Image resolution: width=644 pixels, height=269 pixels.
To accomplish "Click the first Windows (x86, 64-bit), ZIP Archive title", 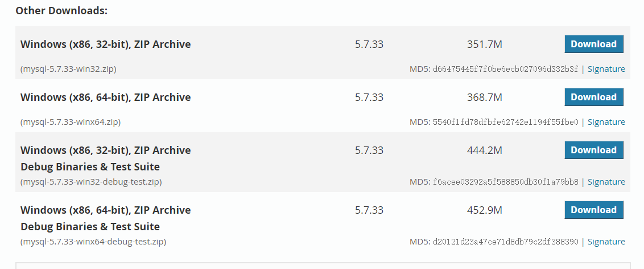I will (x=106, y=97).
